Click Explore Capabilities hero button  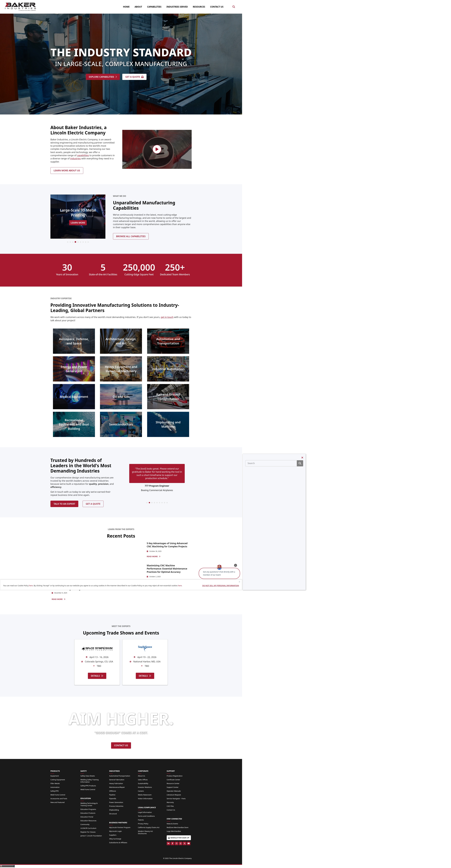pos(103,77)
